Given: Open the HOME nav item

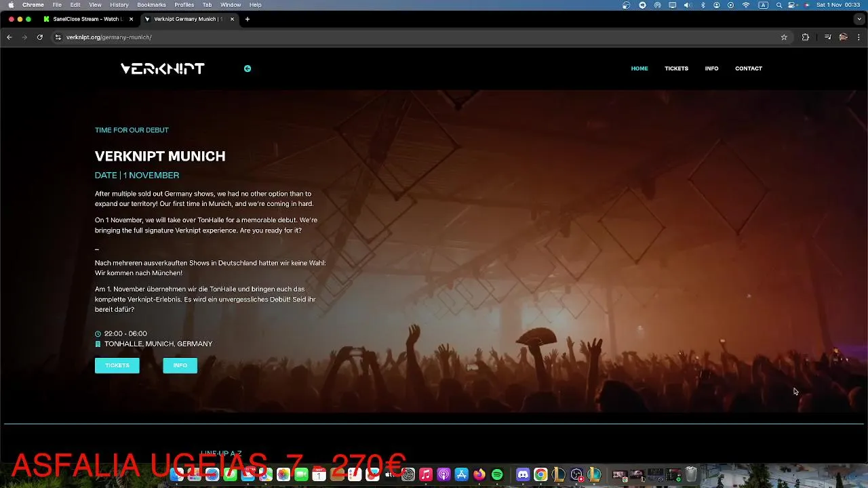Looking at the screenshot, I should [639, 68].
